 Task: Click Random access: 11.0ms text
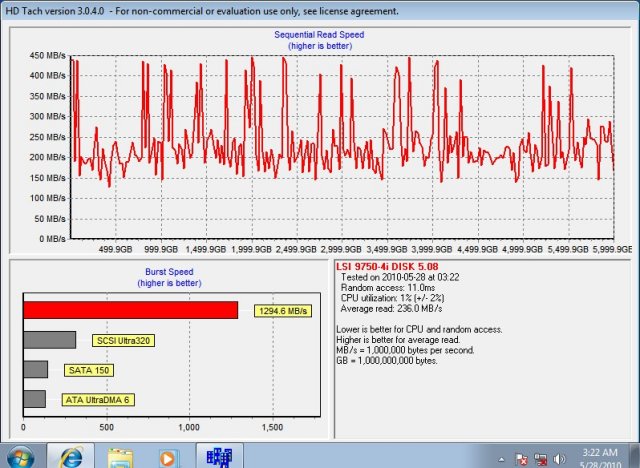click(388, 288)
